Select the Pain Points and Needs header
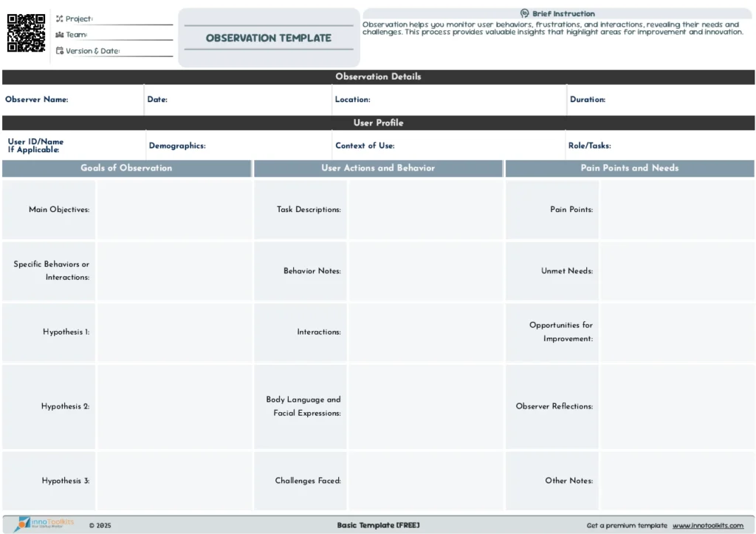 (629, 168)
